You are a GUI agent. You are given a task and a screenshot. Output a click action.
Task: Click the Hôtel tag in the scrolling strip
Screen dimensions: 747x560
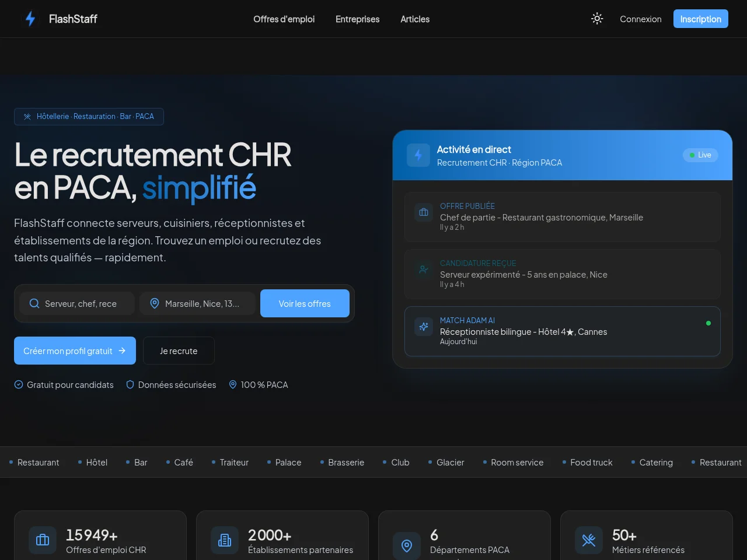click(x=97, y=463)
